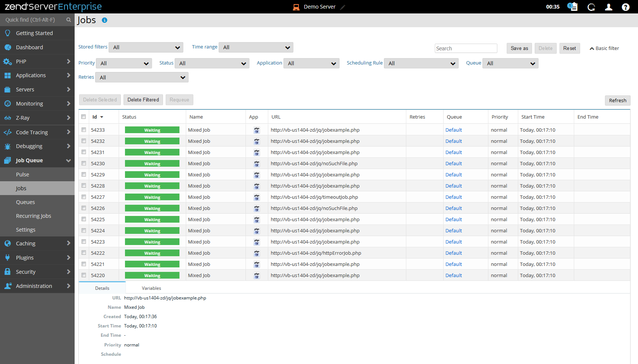The width and height of the screenshot is (638, 364).
Task: Click the notifications icon in top bar
Action: point(572,7)
